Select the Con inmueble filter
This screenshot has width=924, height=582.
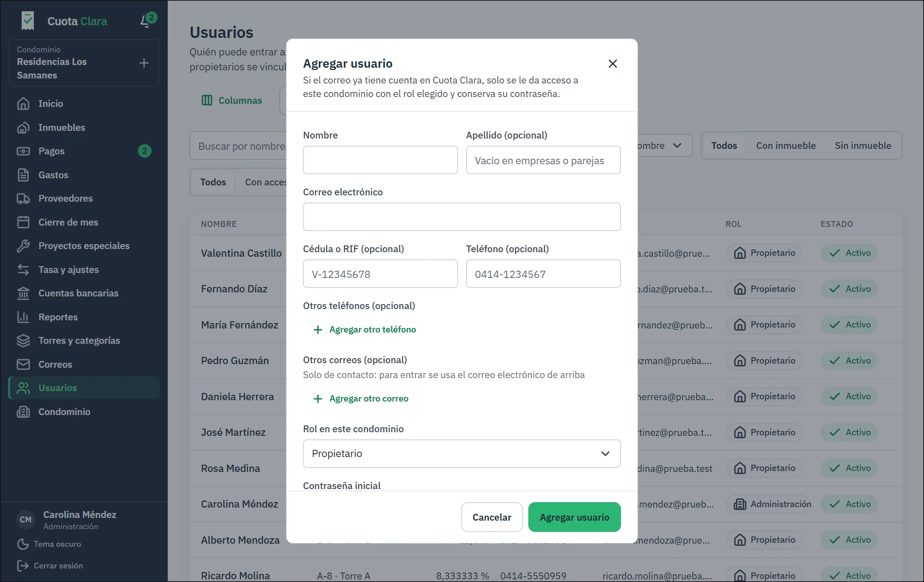pyautogui.click(x=786, y=146)
